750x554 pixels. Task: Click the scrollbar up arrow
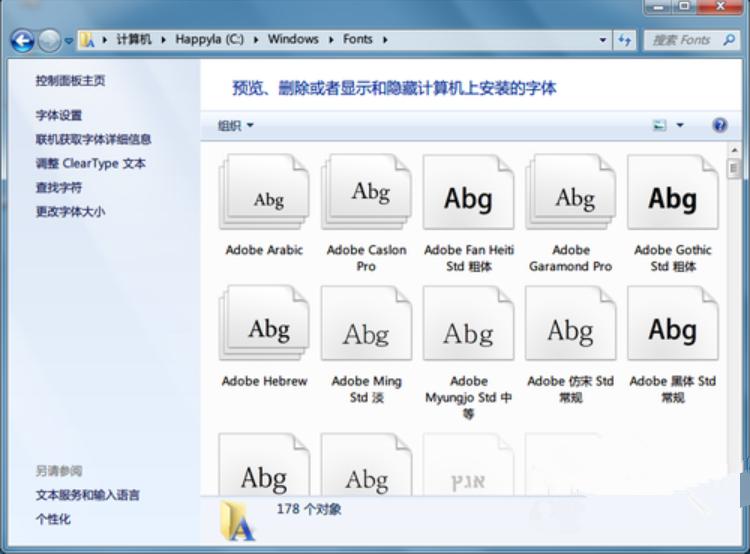click(x=734, y=150)
